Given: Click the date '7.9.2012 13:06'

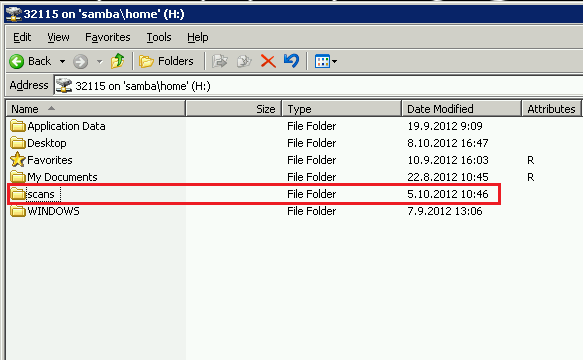Looking at the screenshot, I should point(445,211).
